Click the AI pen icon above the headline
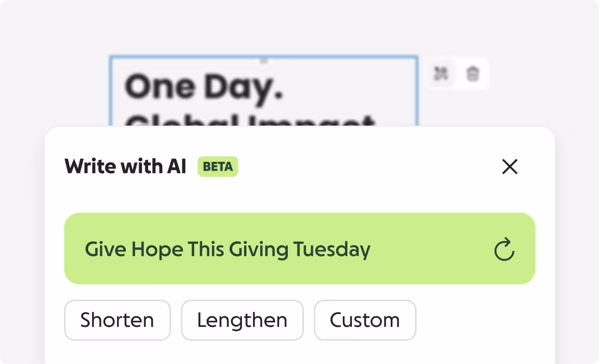The width and height of the screenshot is (599, 364). click(441, 73)
